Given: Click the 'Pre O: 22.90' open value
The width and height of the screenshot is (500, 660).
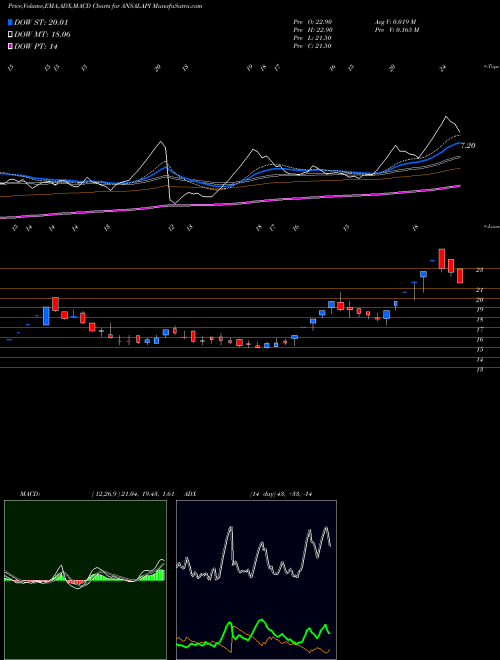Looking at the screenshot, I should pos(313,22).
